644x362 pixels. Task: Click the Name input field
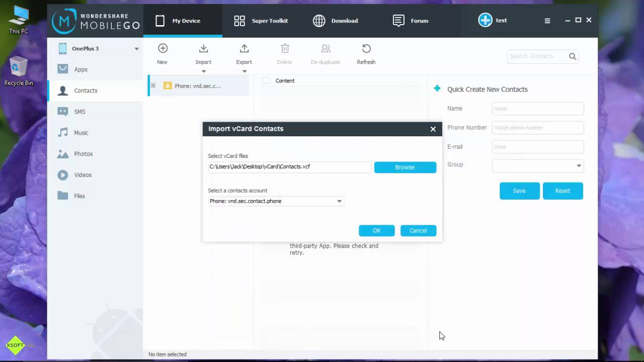coord(538,108)
